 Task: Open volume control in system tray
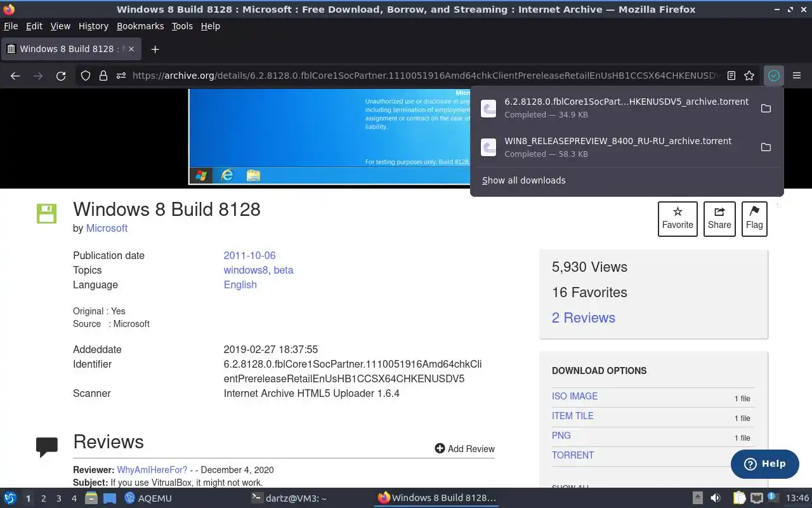[715, 498]
